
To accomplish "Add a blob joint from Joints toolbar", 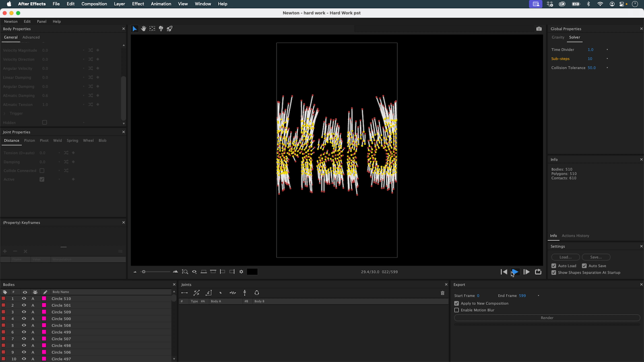I will click(x=257, y=293).
